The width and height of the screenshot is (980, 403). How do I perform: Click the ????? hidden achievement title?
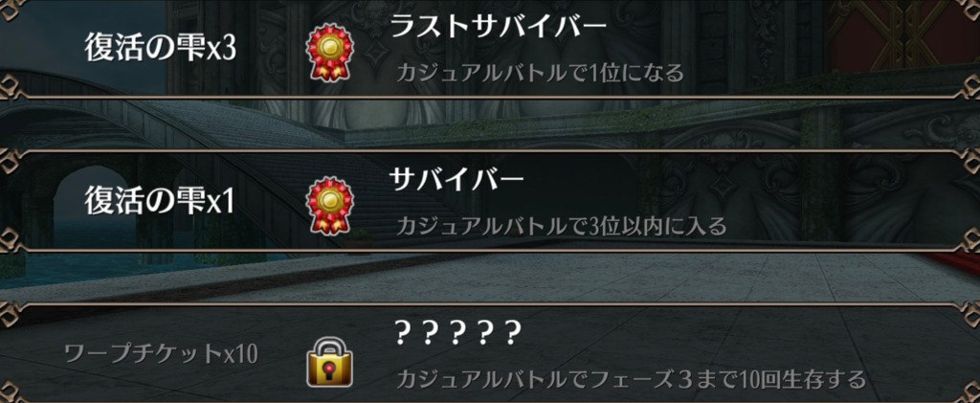click(x=457, y=335)
